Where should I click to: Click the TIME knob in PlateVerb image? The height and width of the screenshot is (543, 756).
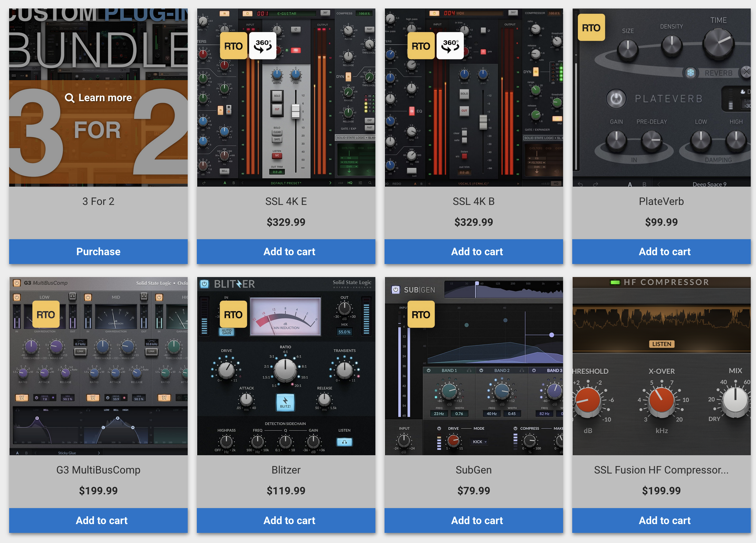(x=718, y=44)
